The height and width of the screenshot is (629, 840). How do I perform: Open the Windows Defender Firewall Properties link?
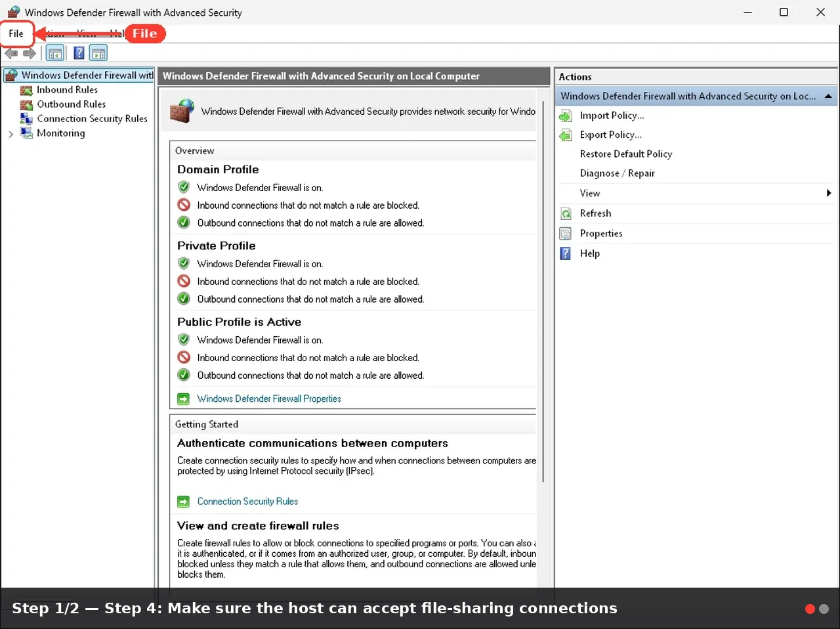pos(269,399)
